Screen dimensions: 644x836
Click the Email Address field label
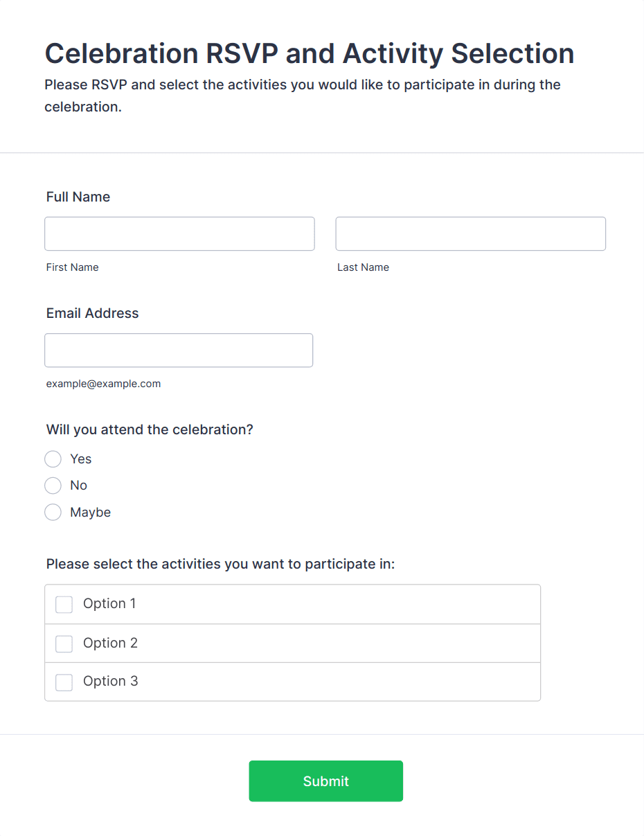click(92, 313)
